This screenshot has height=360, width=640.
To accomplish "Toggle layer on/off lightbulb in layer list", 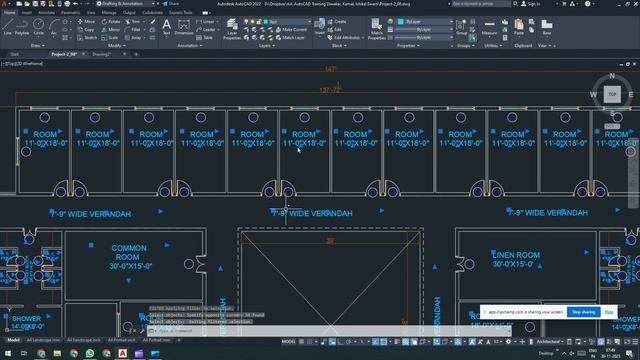I will pyautogui.click(x=246, y=22).
